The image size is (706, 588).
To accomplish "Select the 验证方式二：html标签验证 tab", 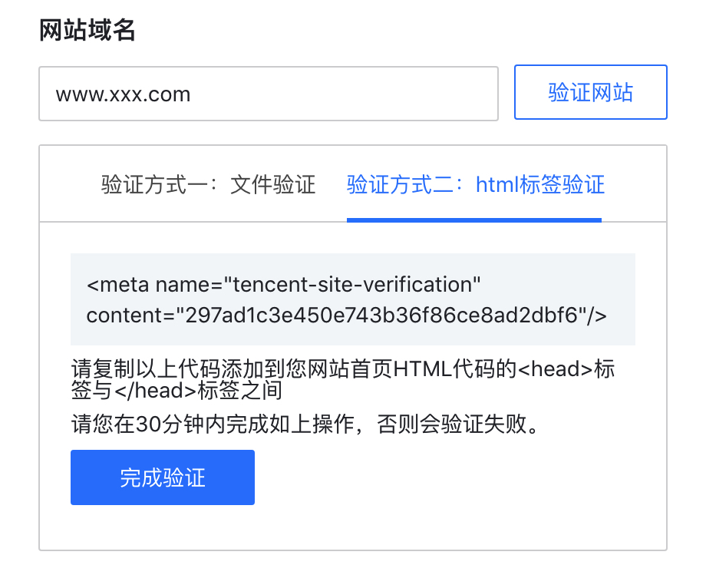I will pyautogui.click(x=475, y=185).
